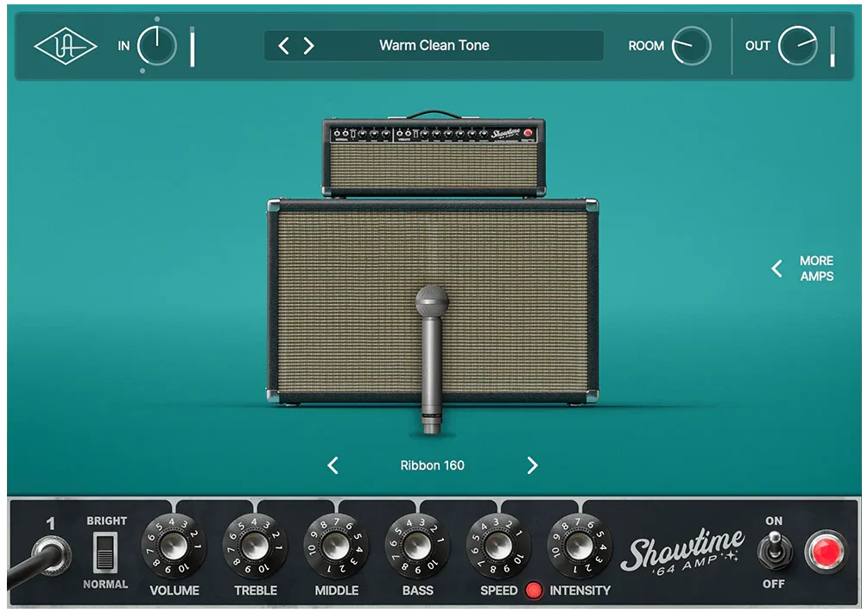868x613 pixels.
Task: Toggle the Bright/Normal switch
Action: 105,553
